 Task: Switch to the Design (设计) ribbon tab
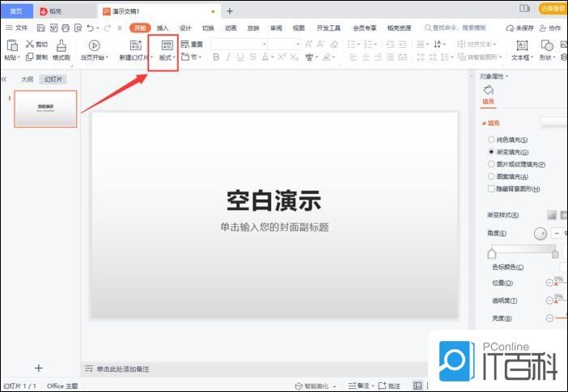(185, 27)
